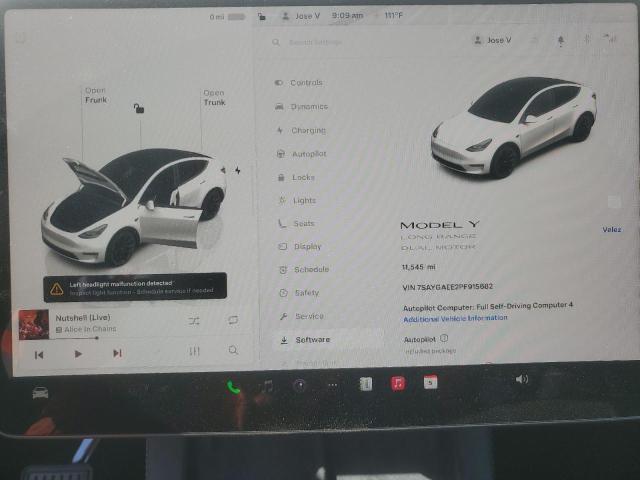This screenshot has width=640, height=480.
Task: Tap the unlock padlock above car
Action: pos(139,108)
